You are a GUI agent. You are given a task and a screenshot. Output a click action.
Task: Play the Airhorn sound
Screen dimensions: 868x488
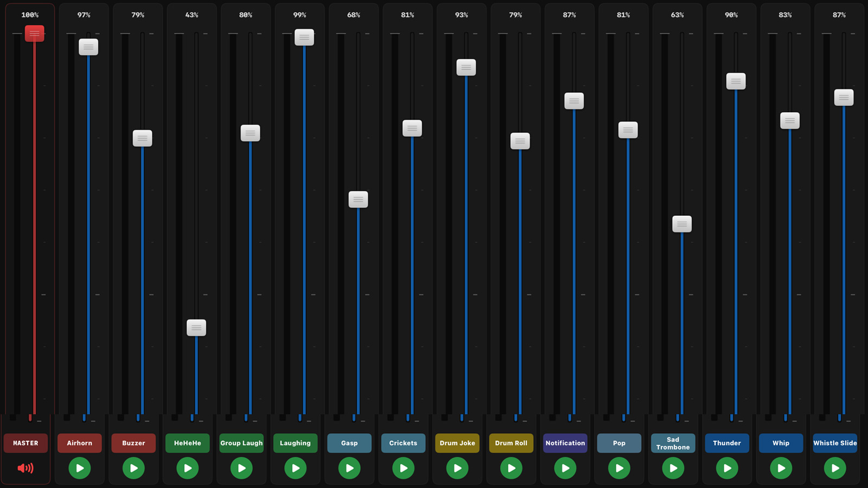tap(79, 468)
